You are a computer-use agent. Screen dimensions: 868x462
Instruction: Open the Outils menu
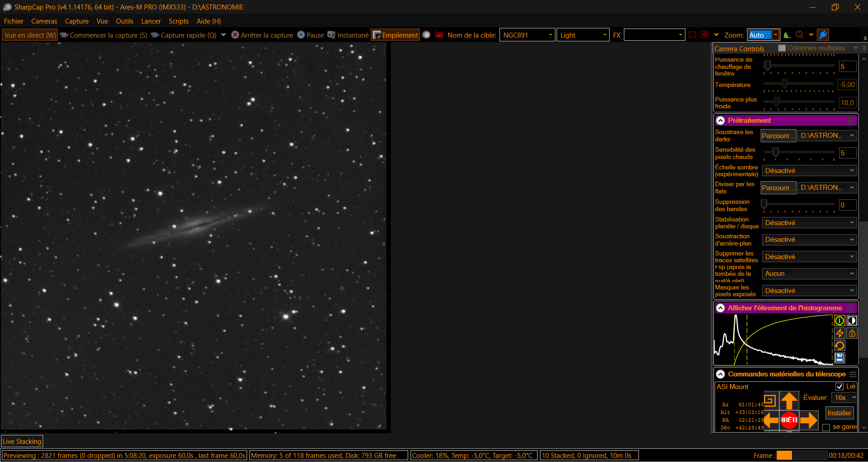pos(124,21)
